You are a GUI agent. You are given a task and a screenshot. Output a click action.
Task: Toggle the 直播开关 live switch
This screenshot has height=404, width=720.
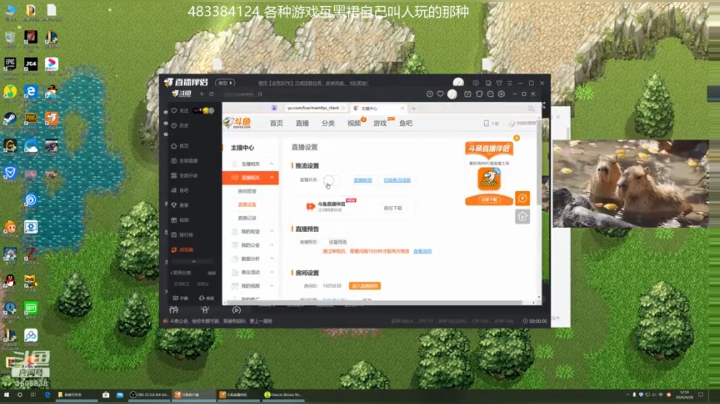click(x=332, y=180)
